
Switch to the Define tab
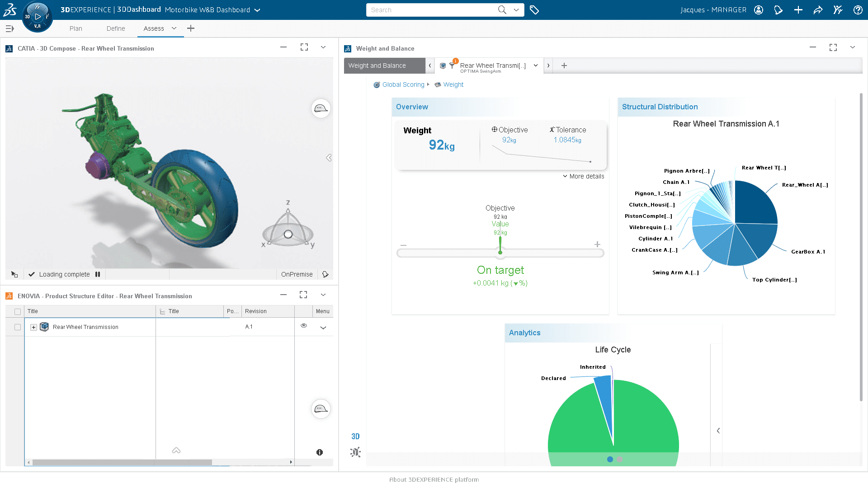(116, 28)
